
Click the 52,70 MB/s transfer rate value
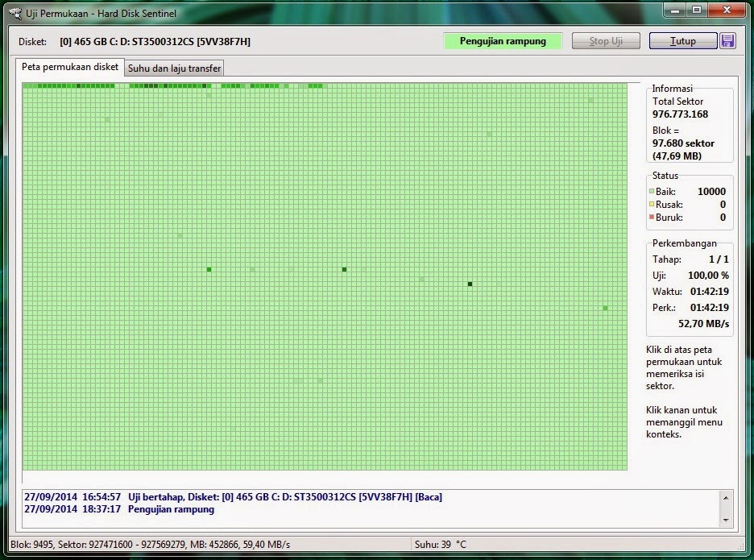click(703, 323)
